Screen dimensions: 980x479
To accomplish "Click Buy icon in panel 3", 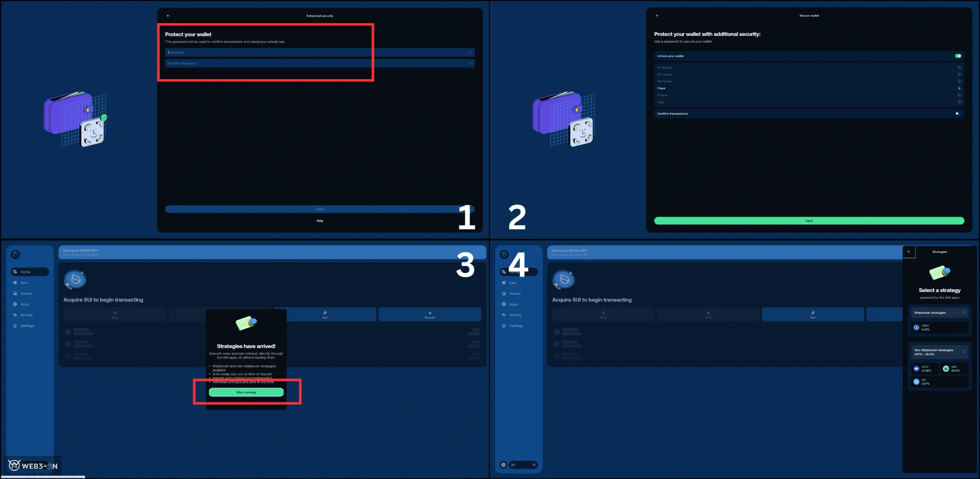I will tap(325, 313).
